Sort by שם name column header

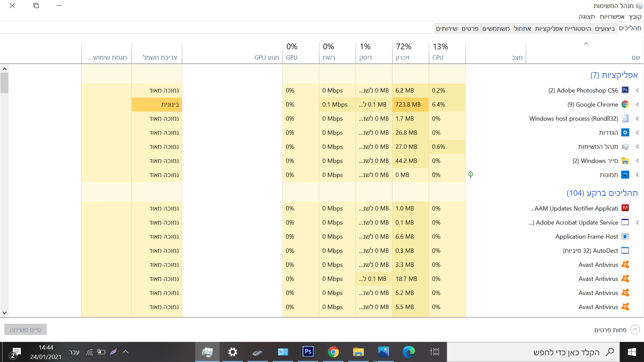(585, 52)
